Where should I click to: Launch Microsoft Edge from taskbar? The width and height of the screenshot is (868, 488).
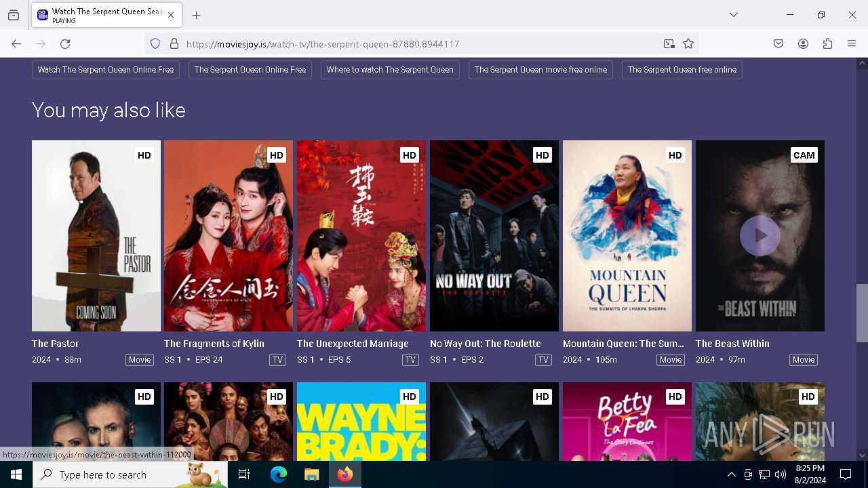[x=279, y=474]
